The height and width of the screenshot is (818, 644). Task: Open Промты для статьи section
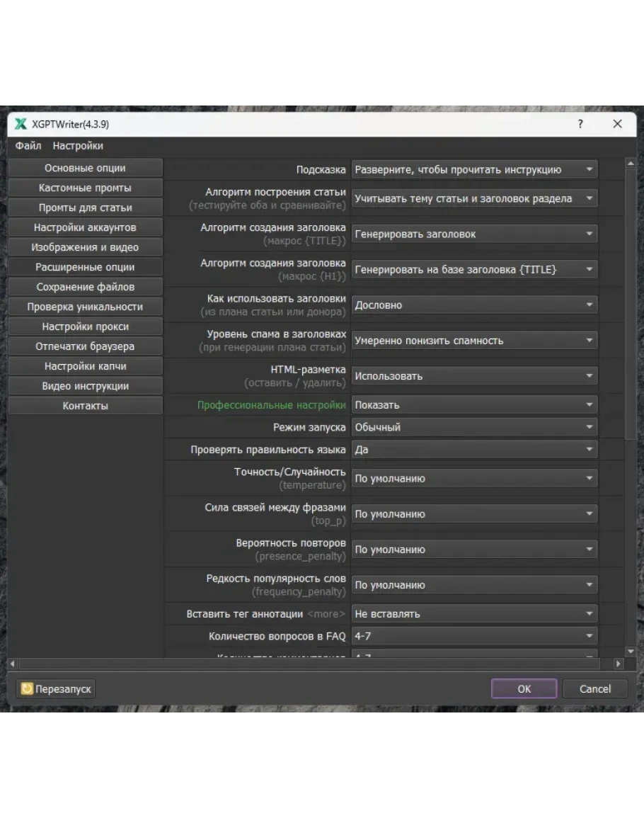(85, 208)
